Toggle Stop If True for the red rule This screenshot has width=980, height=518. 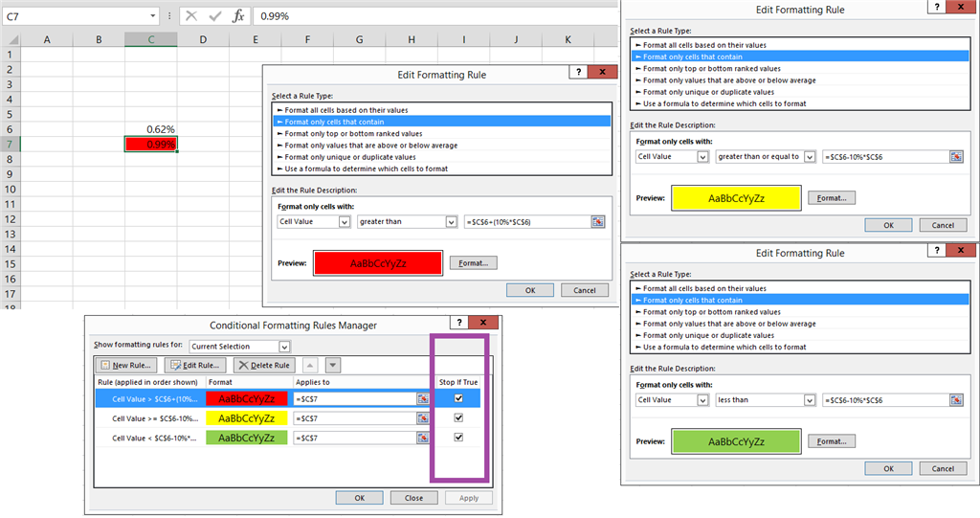(458, 398)
